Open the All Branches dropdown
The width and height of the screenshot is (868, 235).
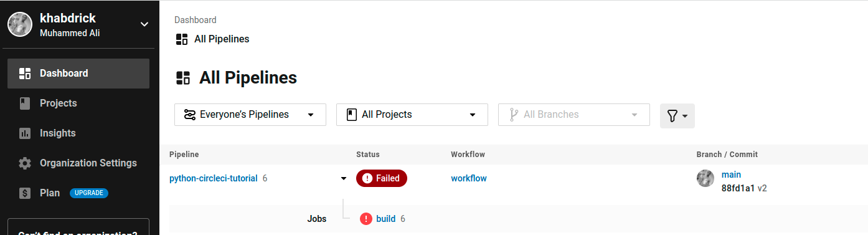point(574,115)
